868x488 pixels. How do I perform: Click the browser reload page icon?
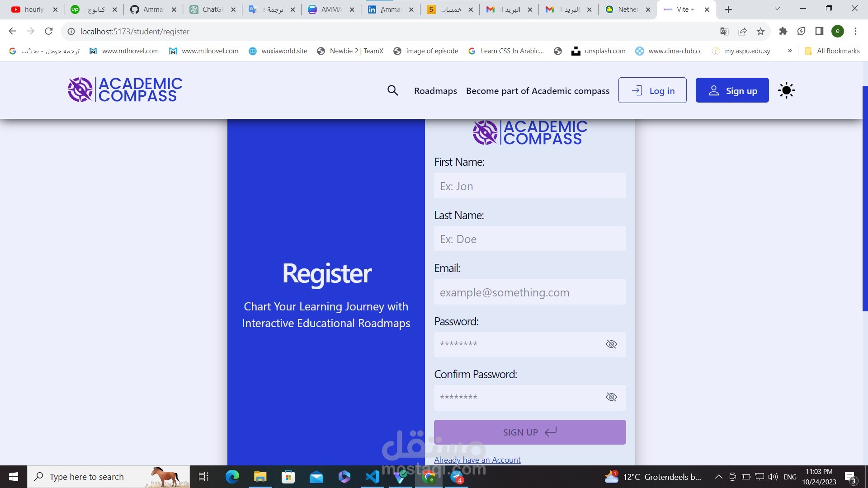pos(49,31)
